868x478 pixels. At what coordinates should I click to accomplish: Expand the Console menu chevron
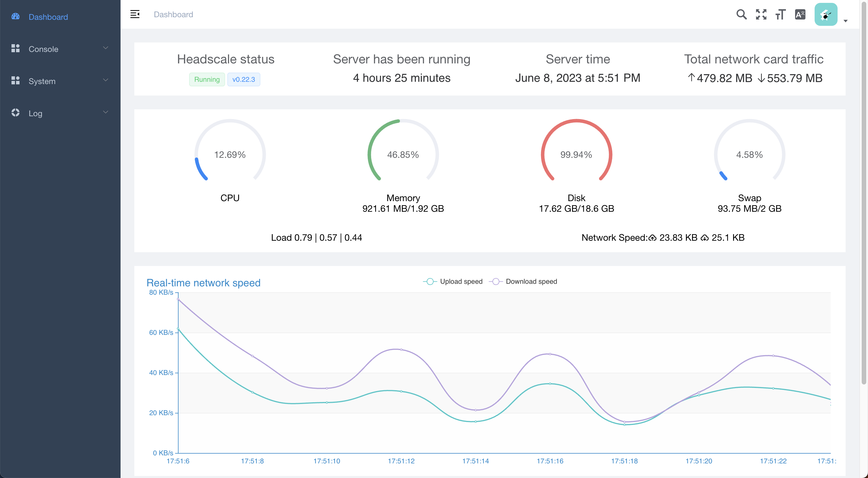pos(105,48)
